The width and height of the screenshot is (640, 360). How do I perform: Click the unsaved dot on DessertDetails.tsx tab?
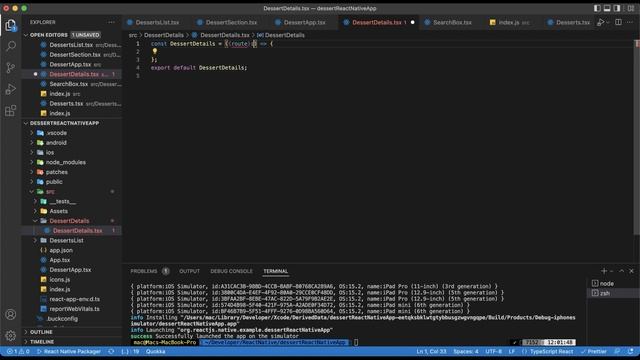coord(413,22)
